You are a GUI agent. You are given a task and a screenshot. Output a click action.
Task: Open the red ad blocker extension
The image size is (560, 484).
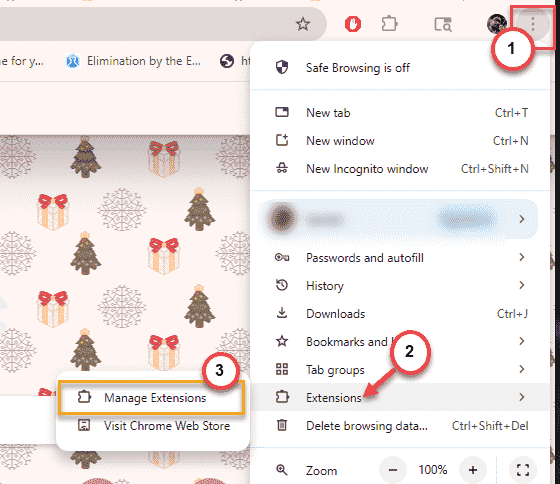(353, 24)
